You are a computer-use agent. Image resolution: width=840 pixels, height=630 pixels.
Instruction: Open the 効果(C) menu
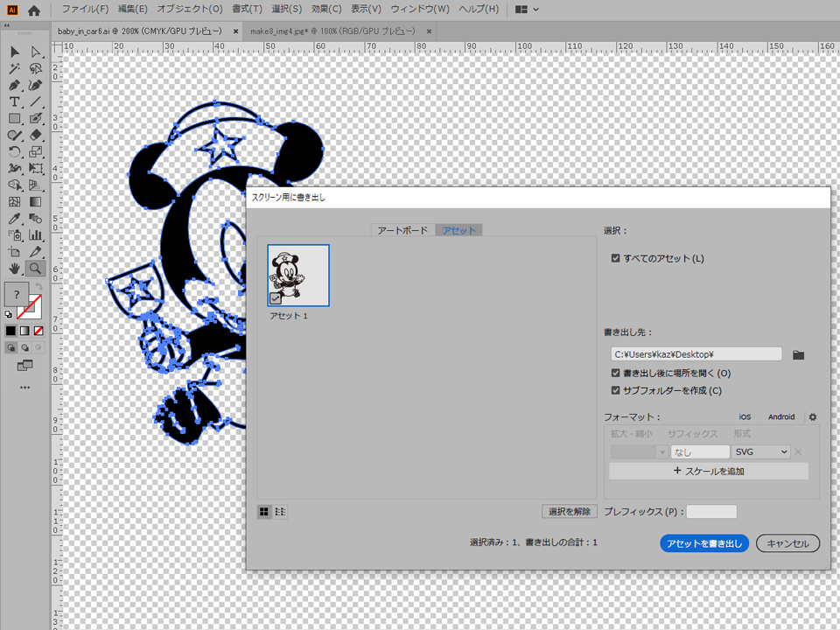click(326, 9)
